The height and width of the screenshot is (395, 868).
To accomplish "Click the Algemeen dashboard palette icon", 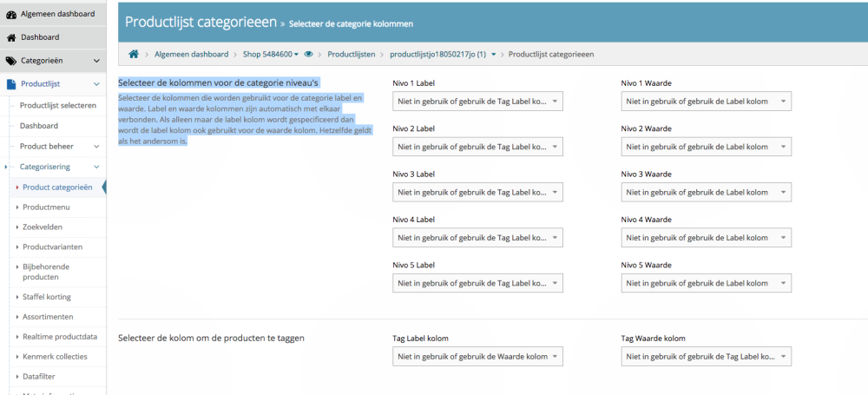I will 11,14.
